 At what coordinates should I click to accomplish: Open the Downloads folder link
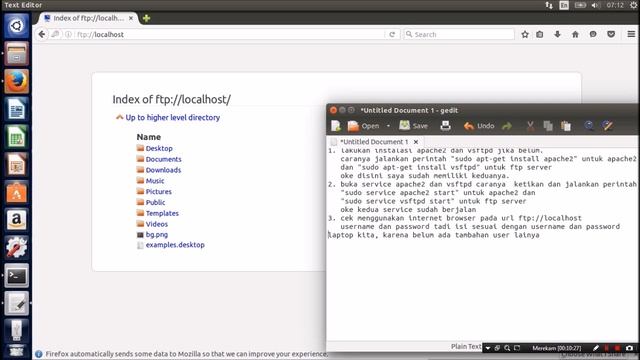tap(163, 170)
